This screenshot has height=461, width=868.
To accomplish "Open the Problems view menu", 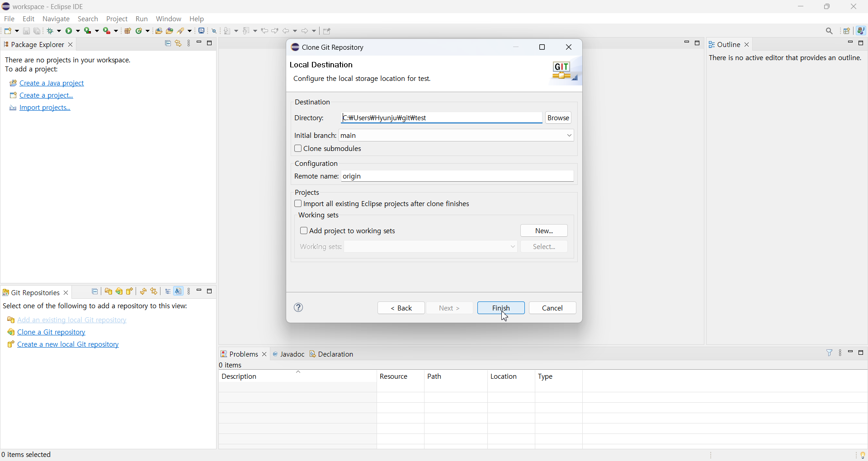I will coord(841,353).
